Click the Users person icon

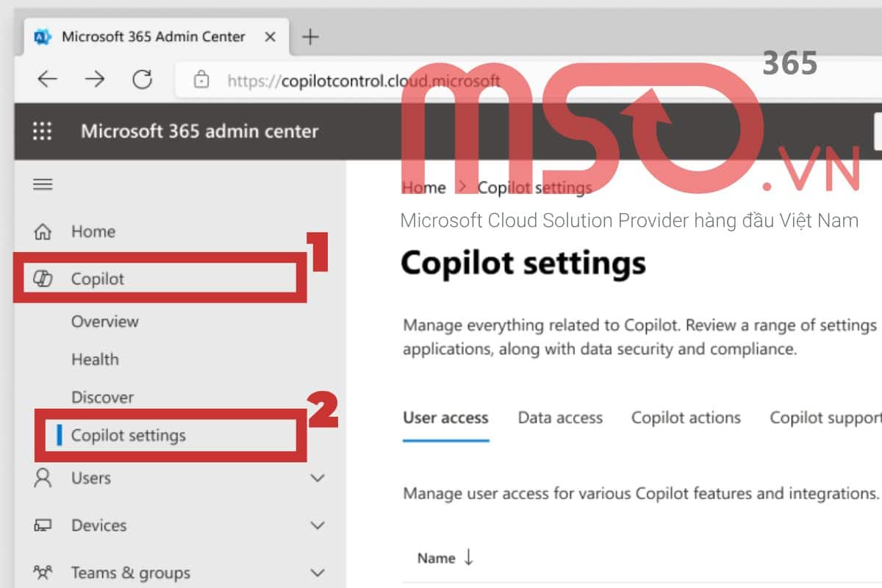[43, 478]
